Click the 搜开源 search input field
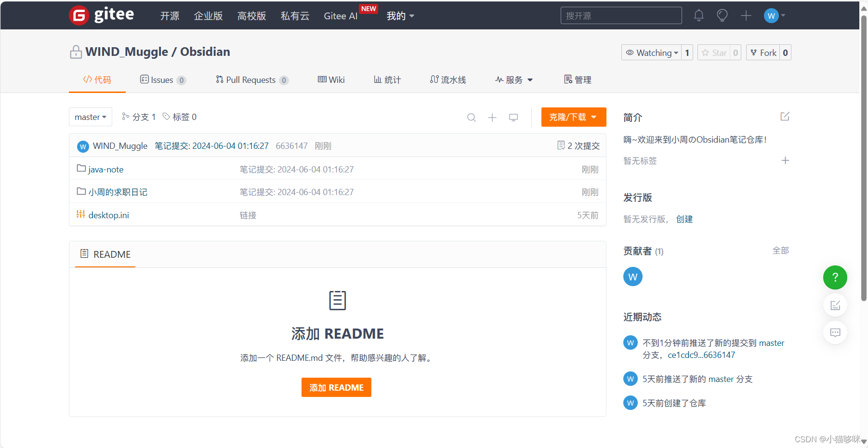Viewport: 868px width, 448px height. coord(621,15)
